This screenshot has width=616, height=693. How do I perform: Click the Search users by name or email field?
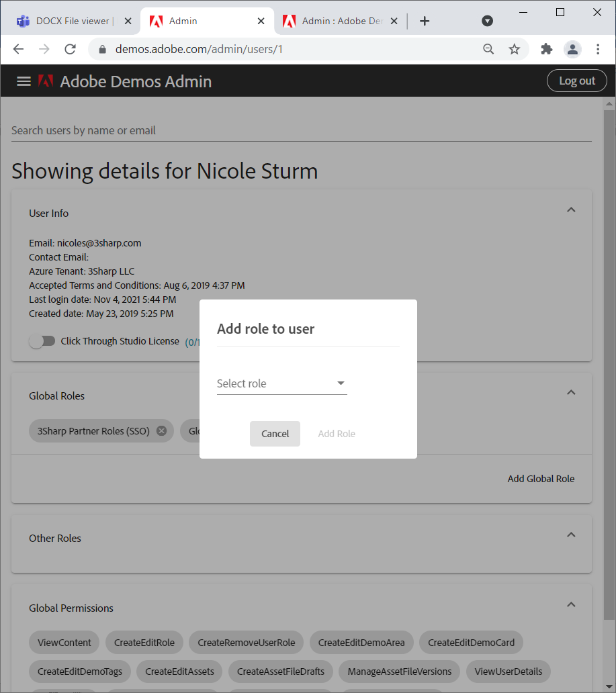point(301,130)
